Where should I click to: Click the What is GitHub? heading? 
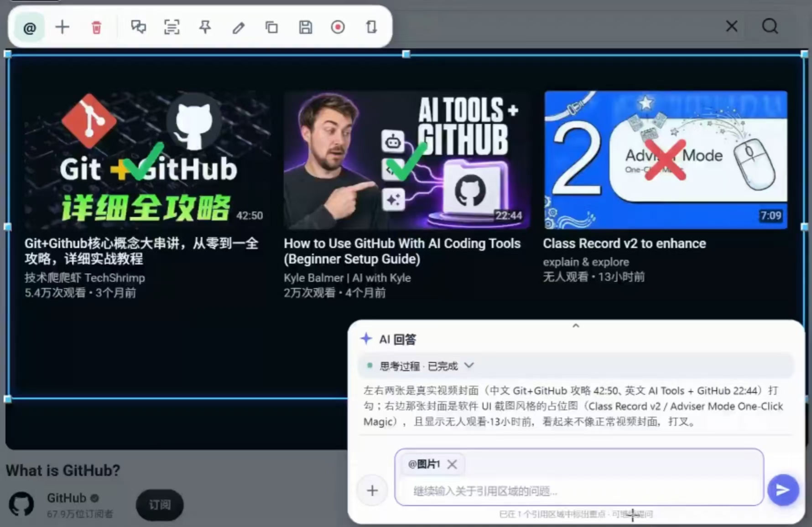[63, 470]
